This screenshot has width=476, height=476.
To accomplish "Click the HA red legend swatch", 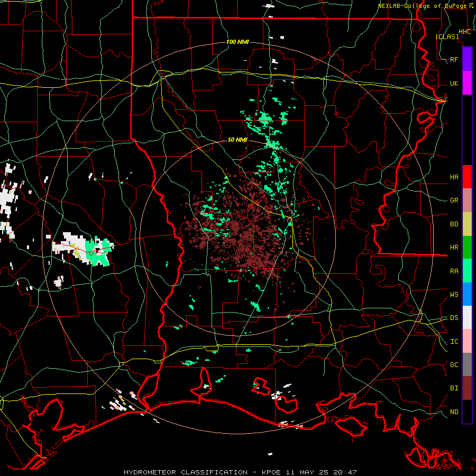I will coord(467,177).
